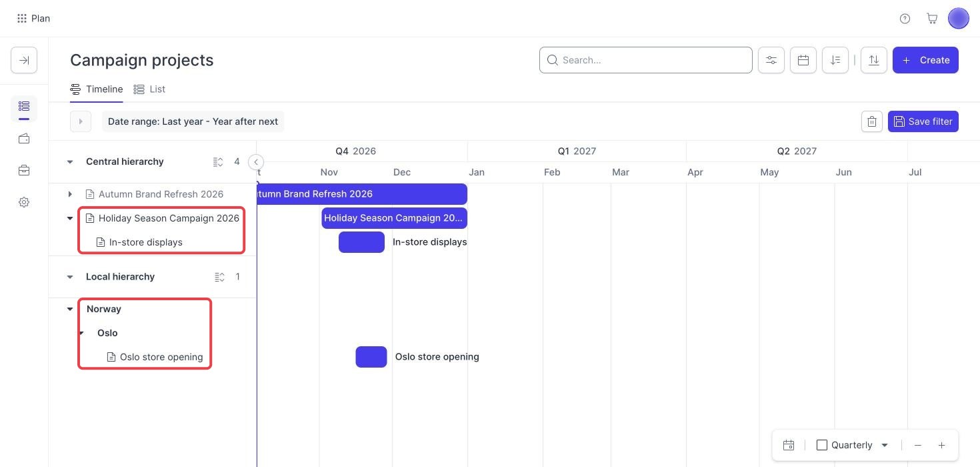The image size is (980, 467).
Task: Toggle the checkbox next to Quarterly
Action: (x=822, y=445)
